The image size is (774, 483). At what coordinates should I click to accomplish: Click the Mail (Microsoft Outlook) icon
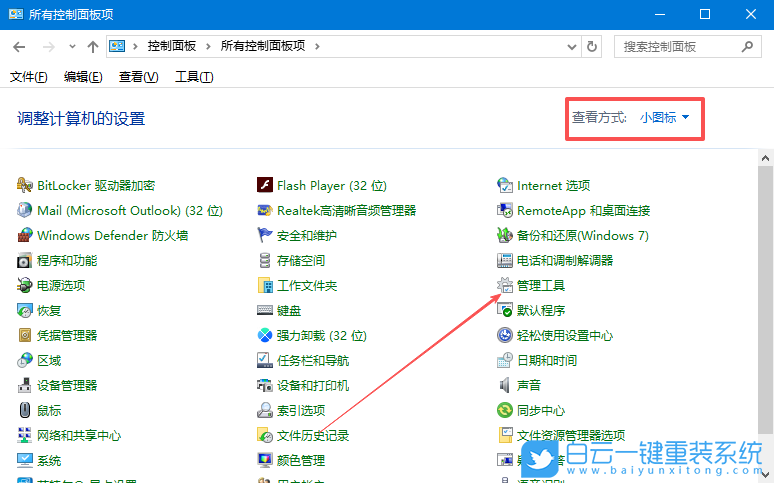coord(25,210)
